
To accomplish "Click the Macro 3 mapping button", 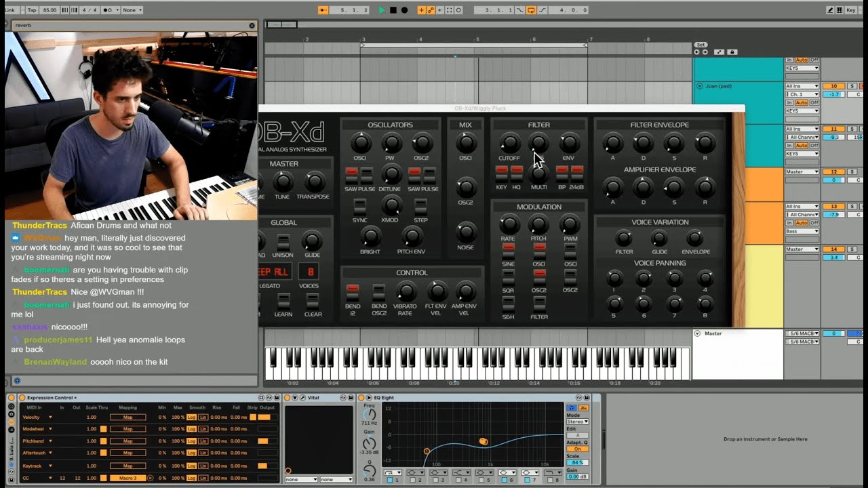I will (127, 478).
